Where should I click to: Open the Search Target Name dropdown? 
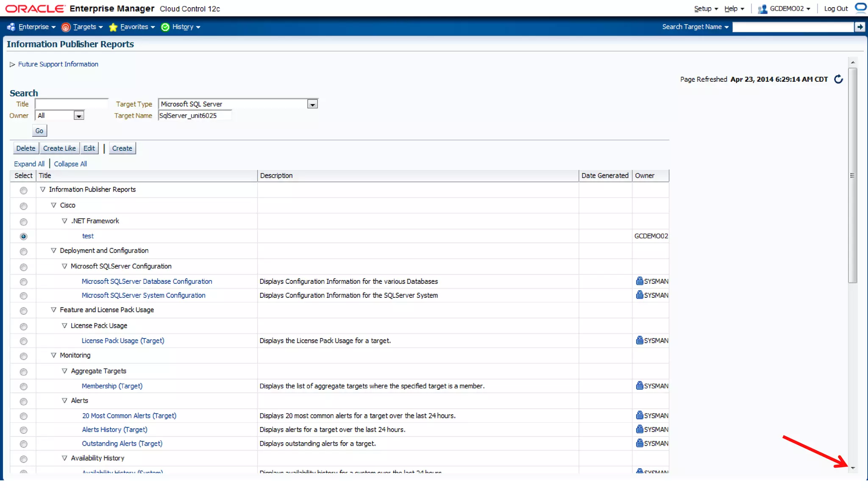pyautogui.click(x=696, y=27)
